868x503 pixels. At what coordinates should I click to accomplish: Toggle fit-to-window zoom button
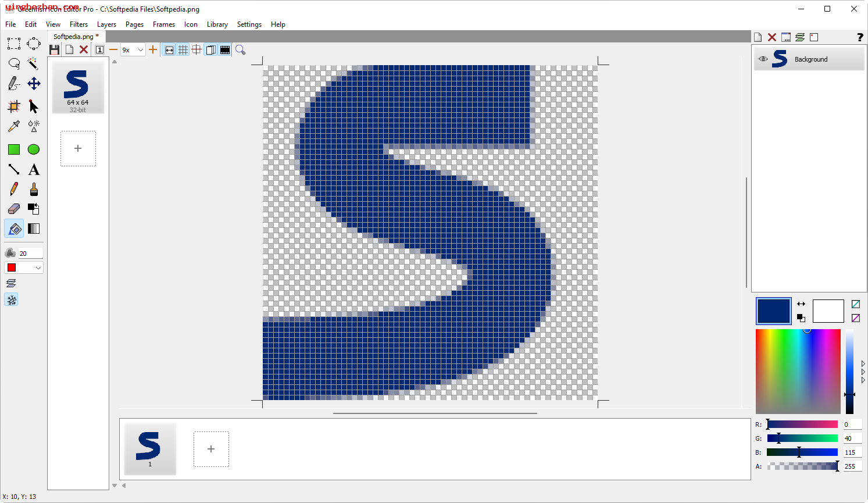169,50
